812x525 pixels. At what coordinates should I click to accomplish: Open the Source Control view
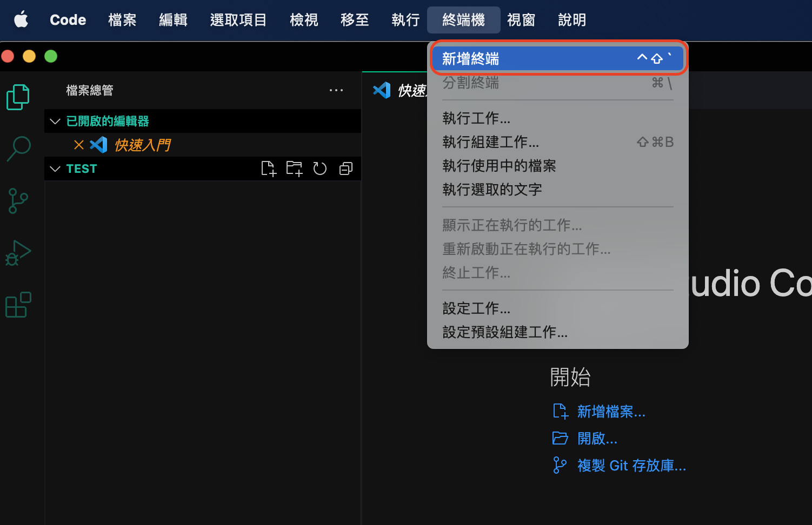coord(18,201)
